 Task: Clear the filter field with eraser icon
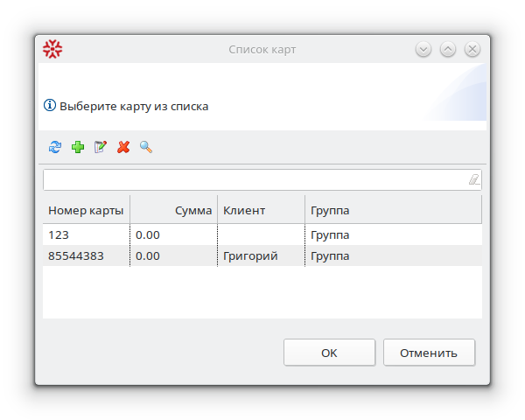(x=473, y=179)
